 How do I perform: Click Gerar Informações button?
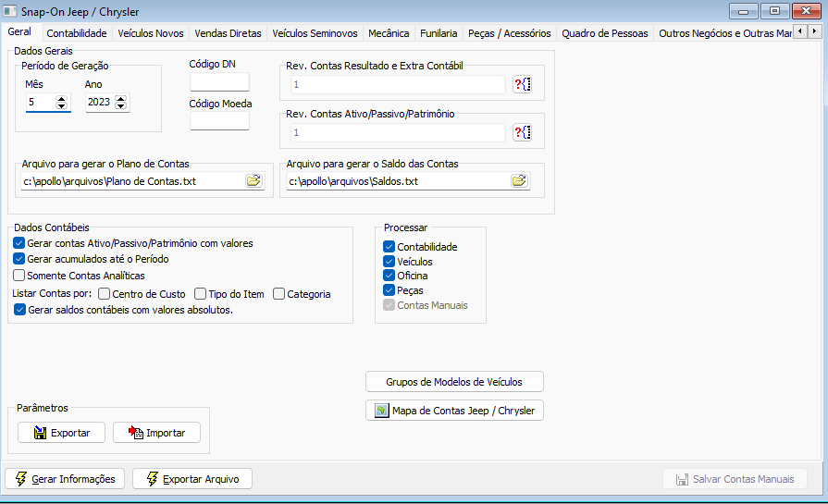[x=65, y=479]
